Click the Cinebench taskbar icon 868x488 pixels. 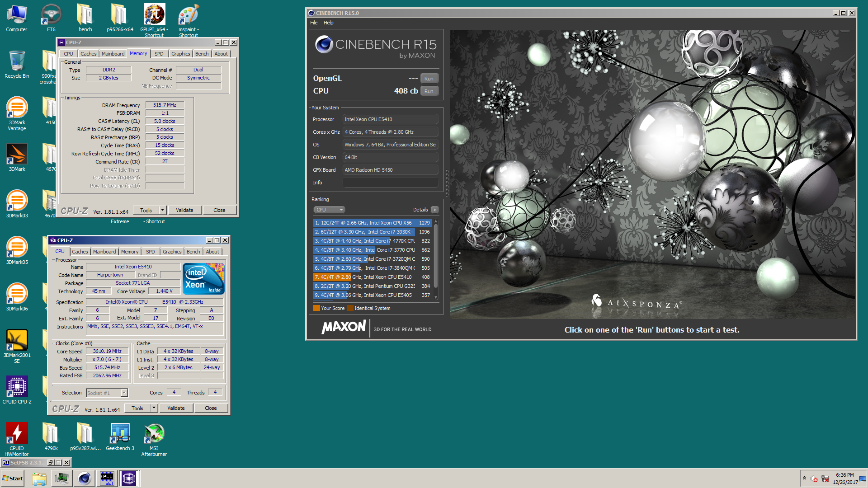point(84,479)
